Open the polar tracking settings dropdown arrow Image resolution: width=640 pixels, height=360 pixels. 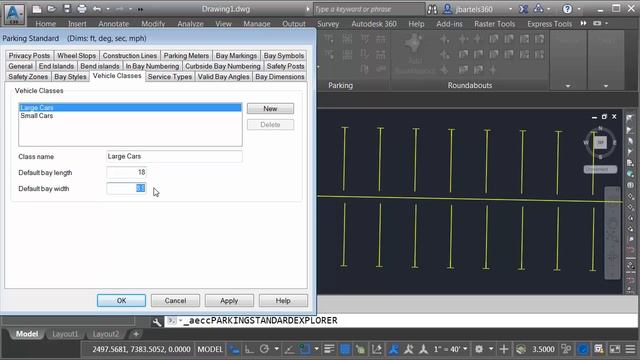pyautogui.click(x=276, y=349)
